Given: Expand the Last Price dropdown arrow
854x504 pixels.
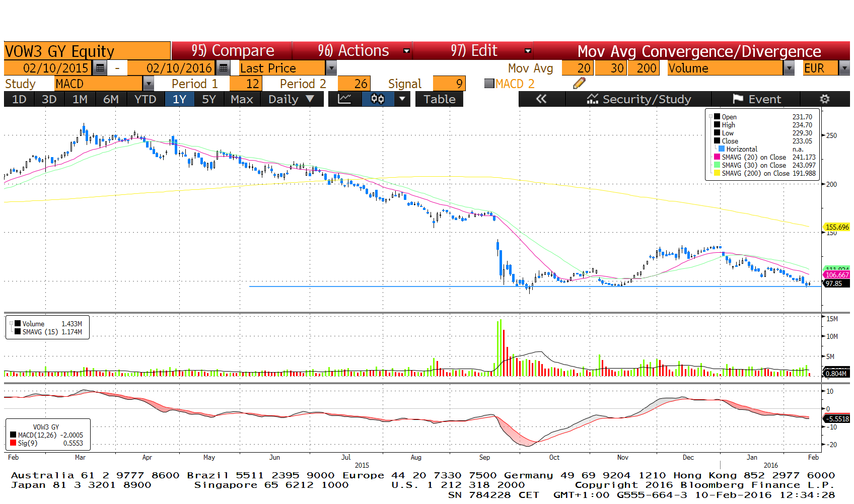Looking at the screenshot, I should (331, 68).
